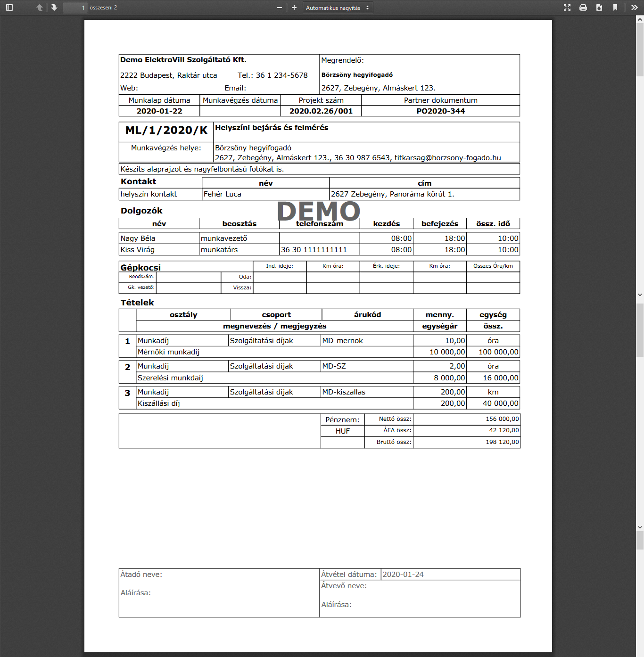The image size is (644, 657).
Task: Zoom out with the minus button
Action: tap(280, 8)
